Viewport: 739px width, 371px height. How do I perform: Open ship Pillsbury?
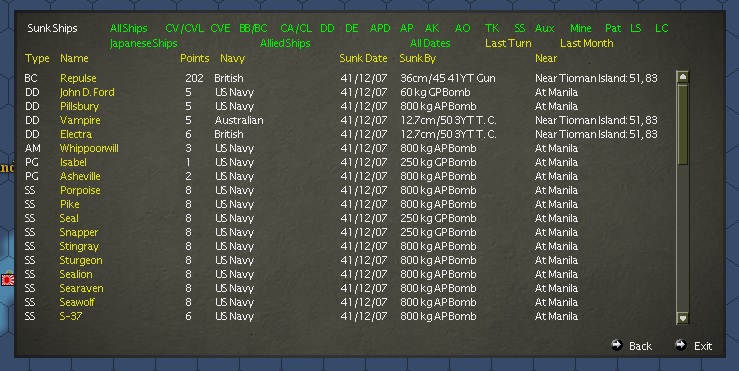[79, 107]
